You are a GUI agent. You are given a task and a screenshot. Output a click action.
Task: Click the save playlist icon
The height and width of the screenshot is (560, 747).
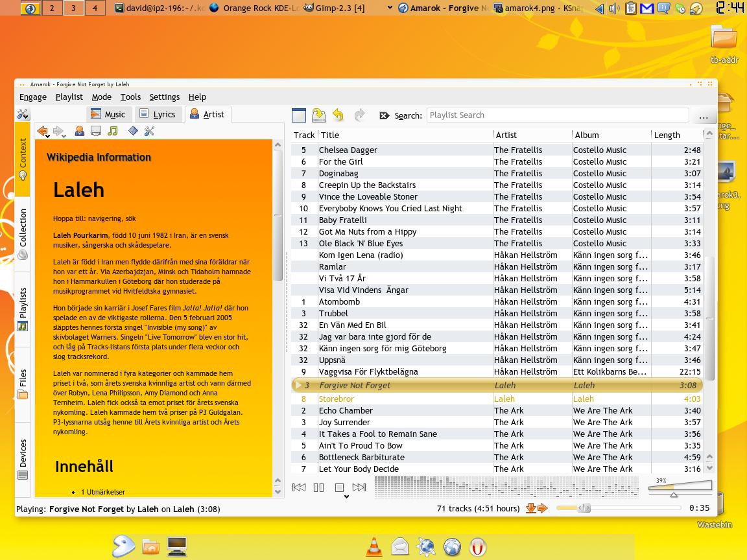(319, 115)
